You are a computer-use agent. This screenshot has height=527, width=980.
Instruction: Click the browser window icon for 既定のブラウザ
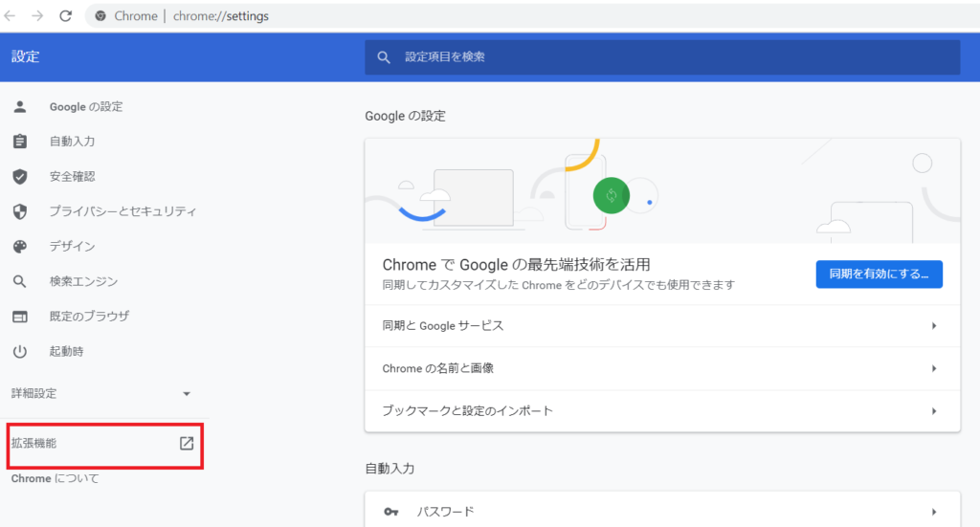pyautogui.click(x=19, y=317)
